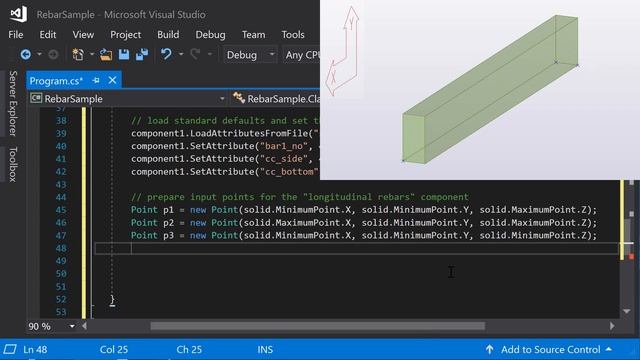
Task: Click the closing brace on line 52
Action: (x=112, y=300)
